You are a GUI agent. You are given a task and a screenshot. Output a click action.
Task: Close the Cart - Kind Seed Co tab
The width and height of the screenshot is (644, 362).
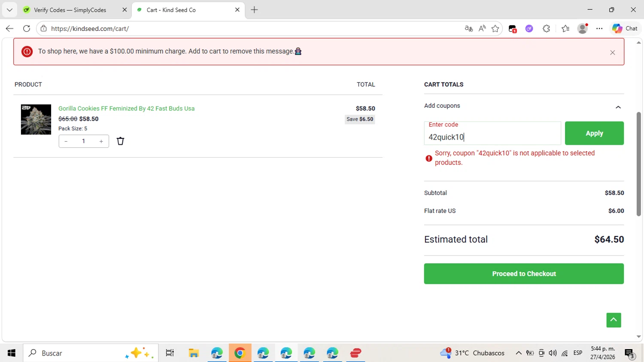tap(237, 10)
